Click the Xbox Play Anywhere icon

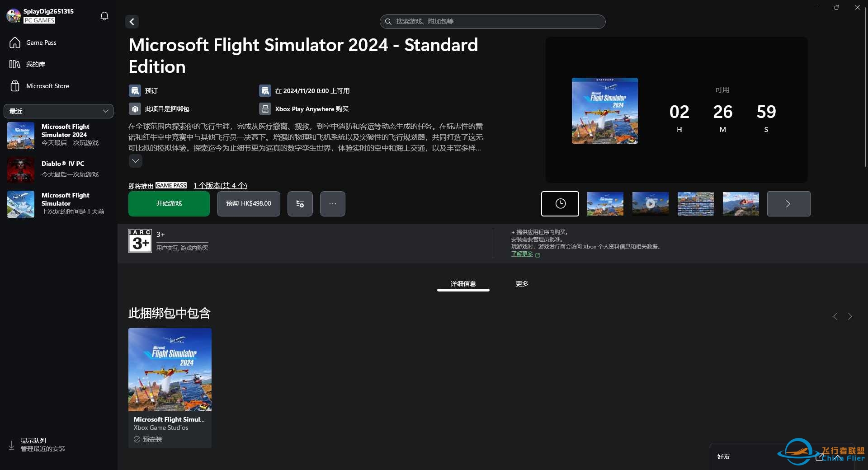(x=265, y=109)
